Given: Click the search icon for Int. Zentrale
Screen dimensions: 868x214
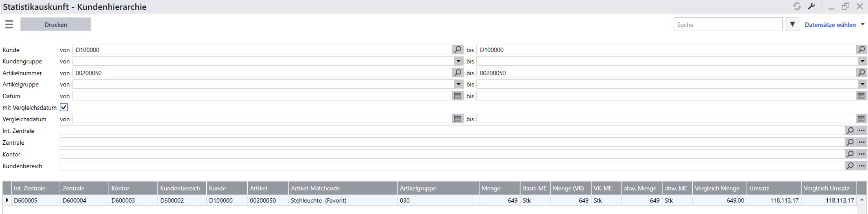Looking at the screenshot, I should pos(850,131).
